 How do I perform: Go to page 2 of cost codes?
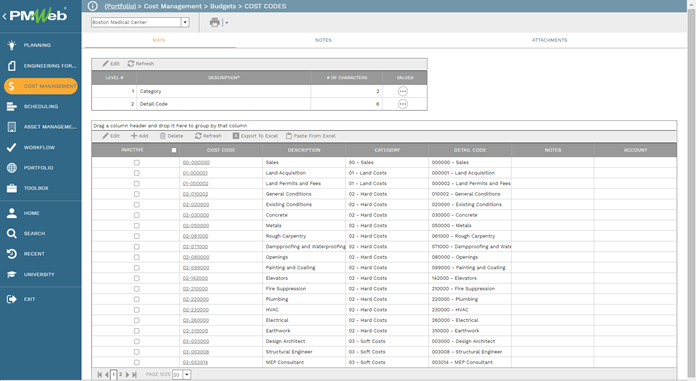click(120, 375)
